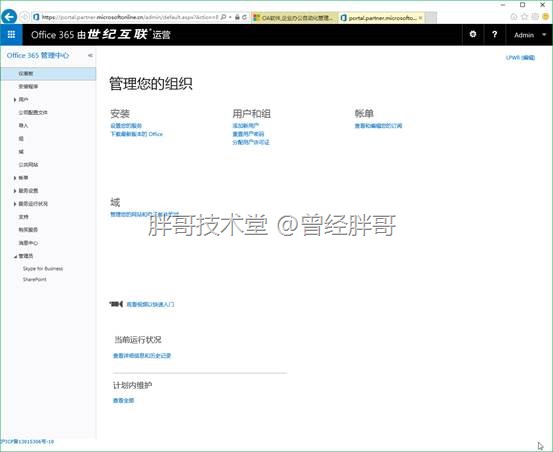
Task: Refresh the page with the reload icon
Action: click(244, 17)
